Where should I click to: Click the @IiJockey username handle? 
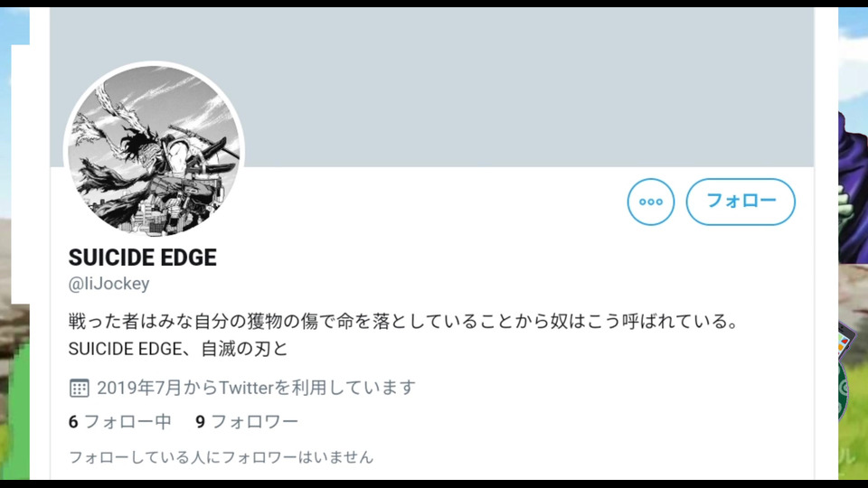tap(108, 283)
